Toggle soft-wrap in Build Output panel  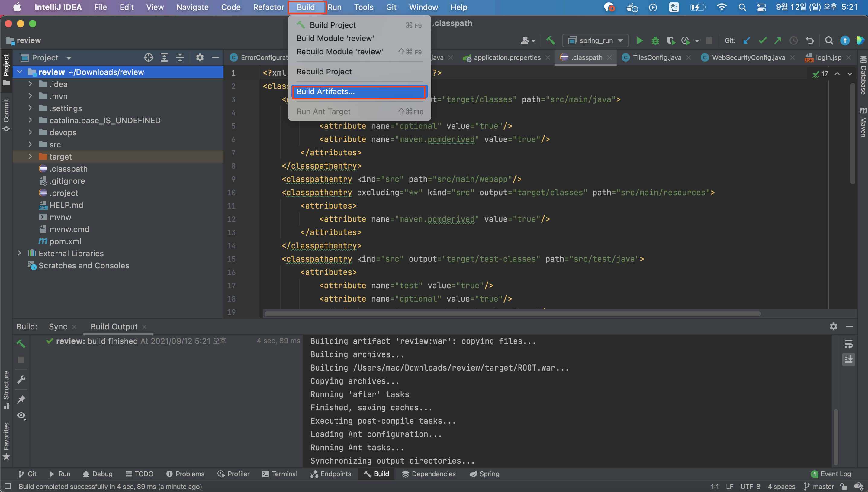tap(848, 344)
